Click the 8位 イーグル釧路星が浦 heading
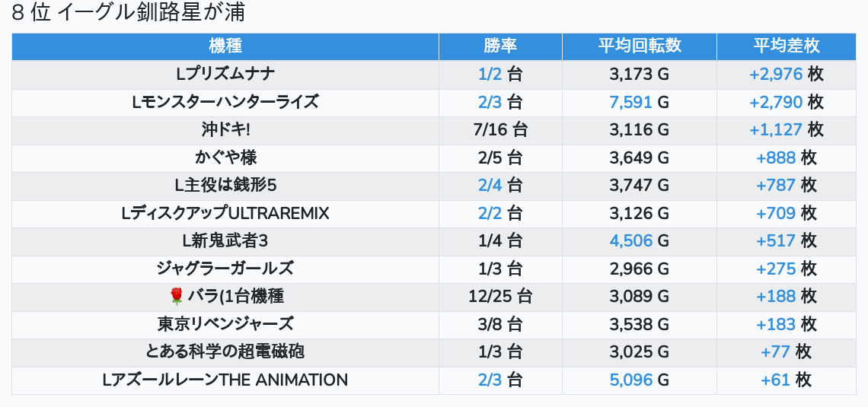Image resolution: width=868 pixels, height=407 pixels. click(x=128, y=13)
